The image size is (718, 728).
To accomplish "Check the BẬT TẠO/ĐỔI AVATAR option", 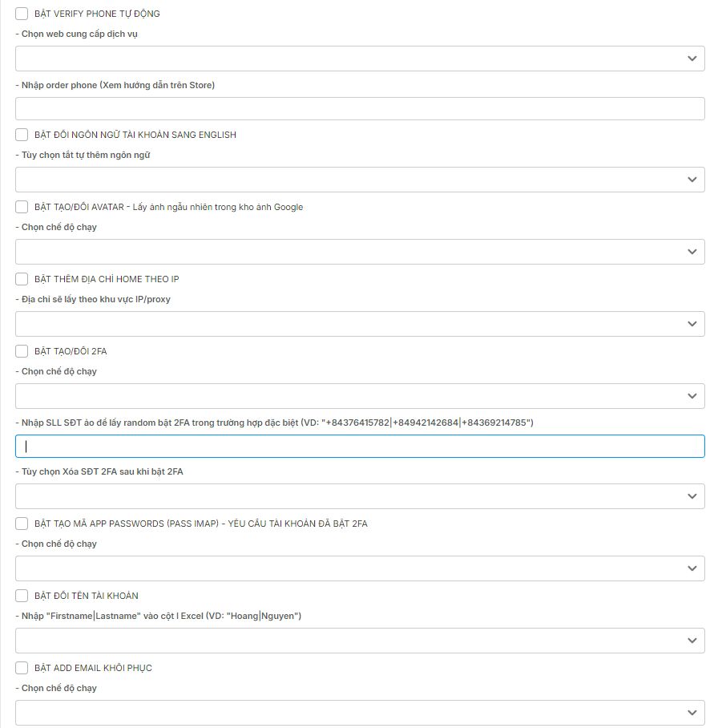I will coord(22,207).
